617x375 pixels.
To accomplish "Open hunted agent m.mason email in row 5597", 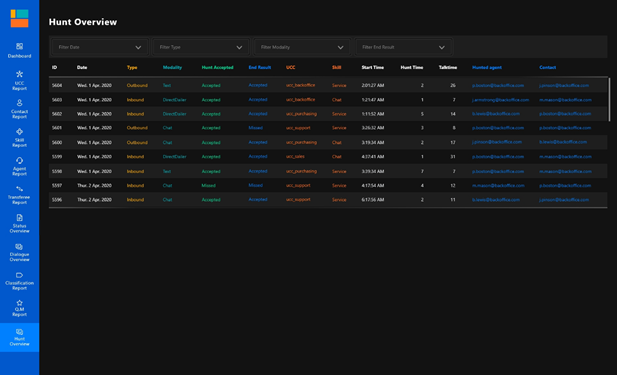I will point(498,185).
